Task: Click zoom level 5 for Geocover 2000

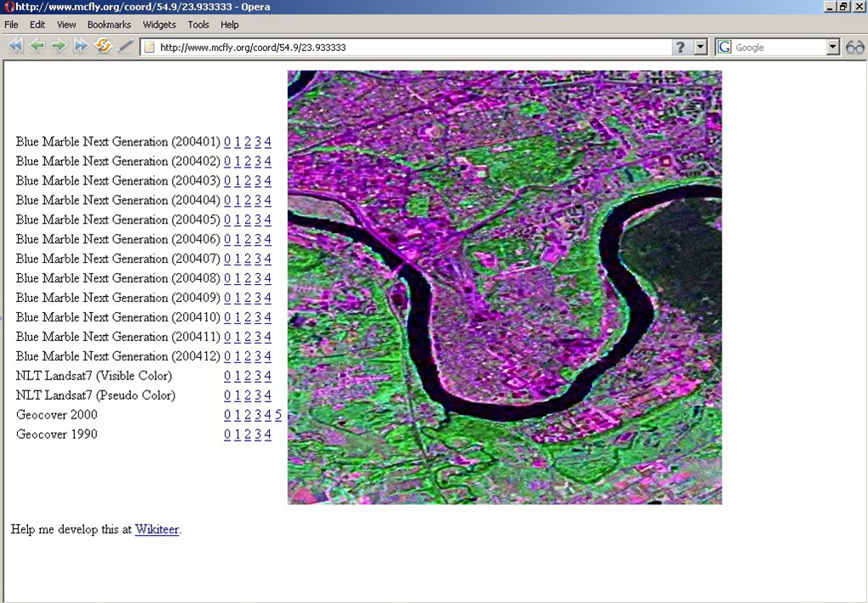Action: (278, 415)
